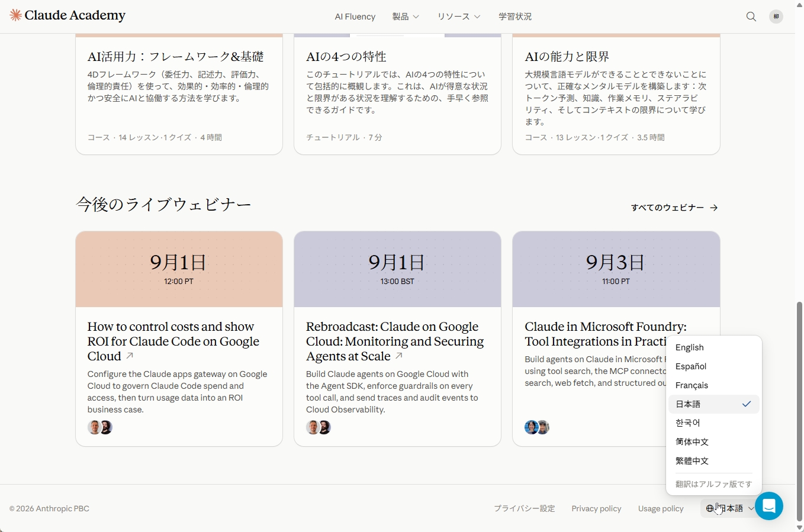Viewport: 804px width, 532px height.
Task: Select English from the language menu
Action: [714, 347]
